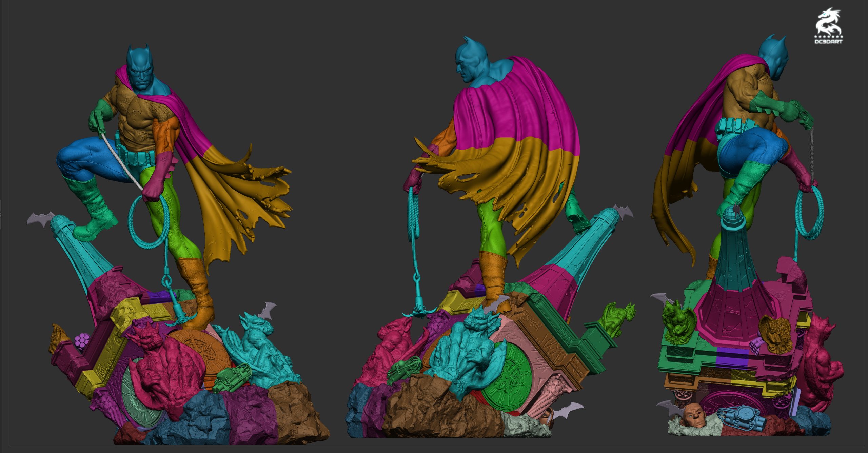The image size is (868, 453).
Task: Select the grey batarang beside the left view's spire tip
Action: (x=41, y=219)
